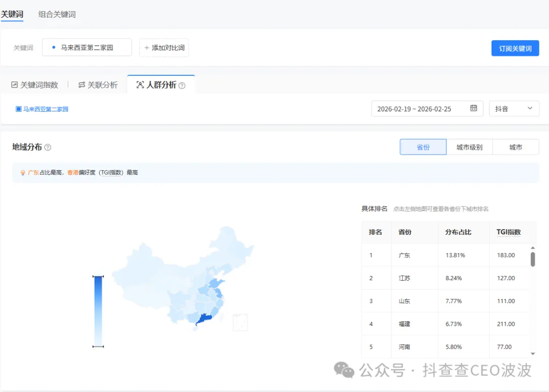Click the 订阅关键词 button
The width and height of the screenshot is (549, 392).
click(515, 48)
